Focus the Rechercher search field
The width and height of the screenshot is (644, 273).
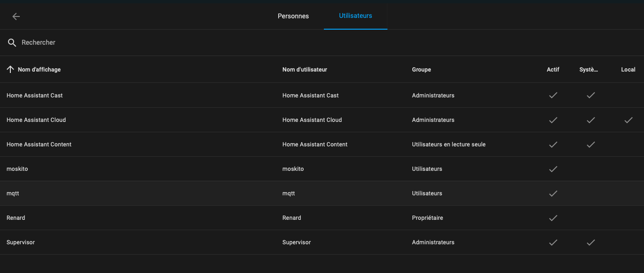click(322, 42)
